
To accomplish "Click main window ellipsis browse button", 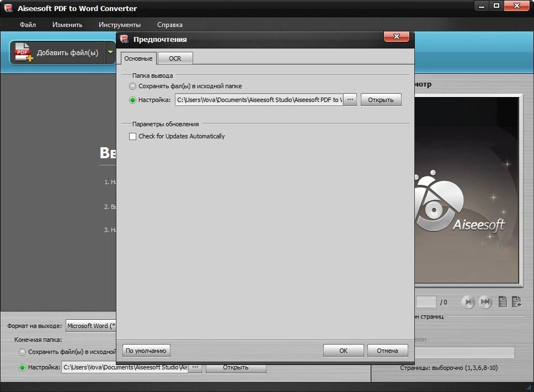I will 195,368.
